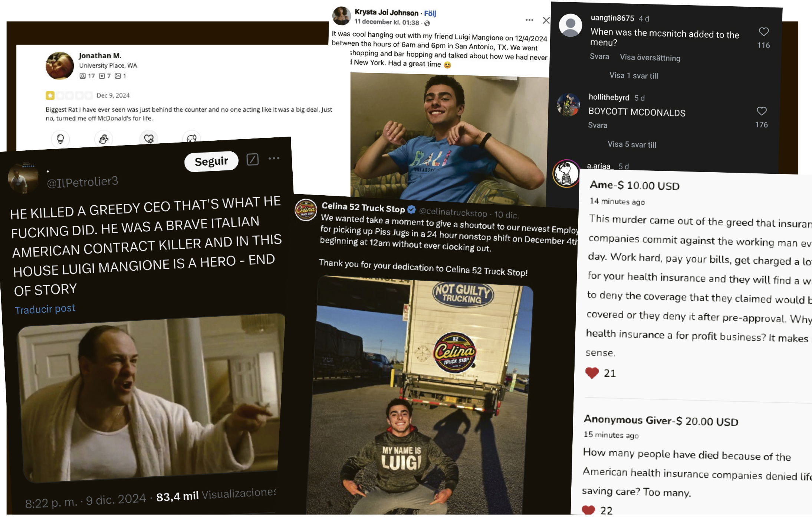812x519 pixels.
Task: Open three-dot menu on @IlPetrolier3 post
Action: (274, 158)
